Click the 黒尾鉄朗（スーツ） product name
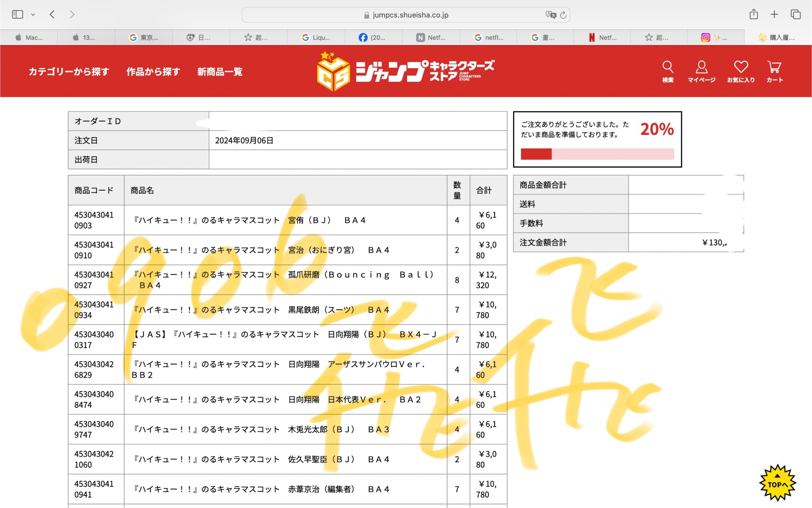This screenshot has height=508, width=812. (261, 310)
